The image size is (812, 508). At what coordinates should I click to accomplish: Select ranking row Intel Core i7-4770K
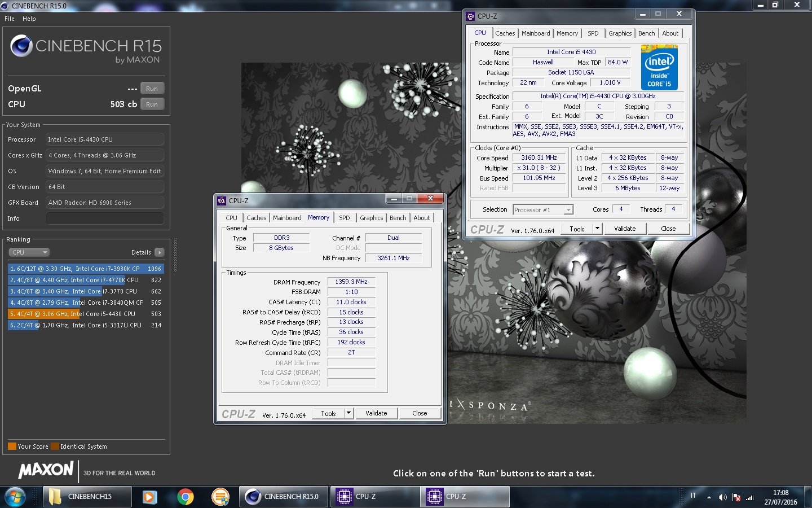tap(86, 280)
